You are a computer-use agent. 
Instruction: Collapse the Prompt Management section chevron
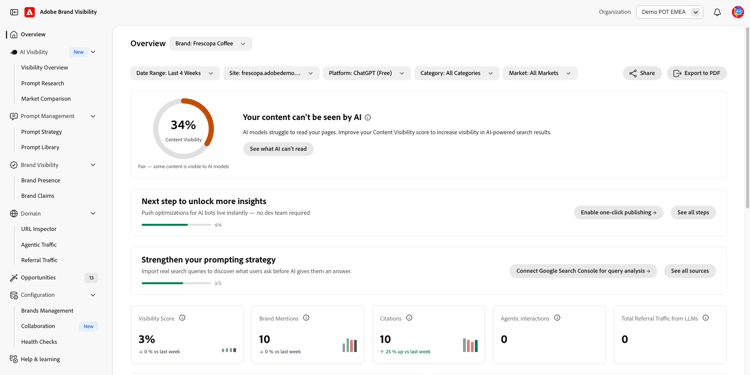(93, 116)
